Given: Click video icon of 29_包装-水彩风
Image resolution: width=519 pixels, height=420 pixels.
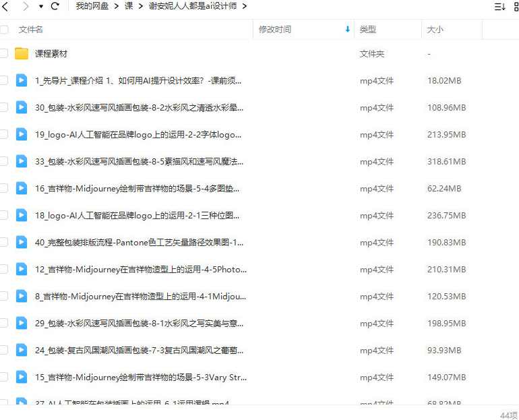Looking at the screenshot, I should click(22, 323).
